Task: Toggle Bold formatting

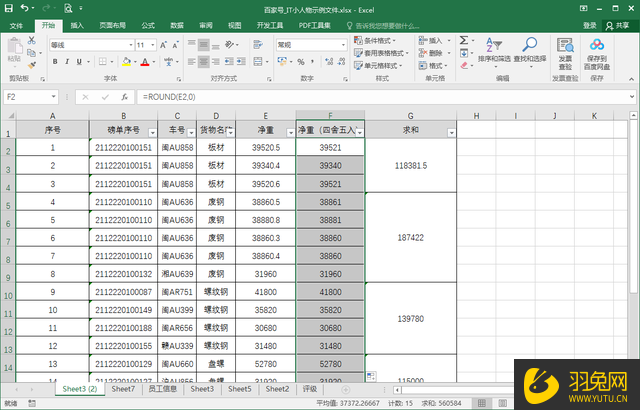Action: tap(55, 62)
